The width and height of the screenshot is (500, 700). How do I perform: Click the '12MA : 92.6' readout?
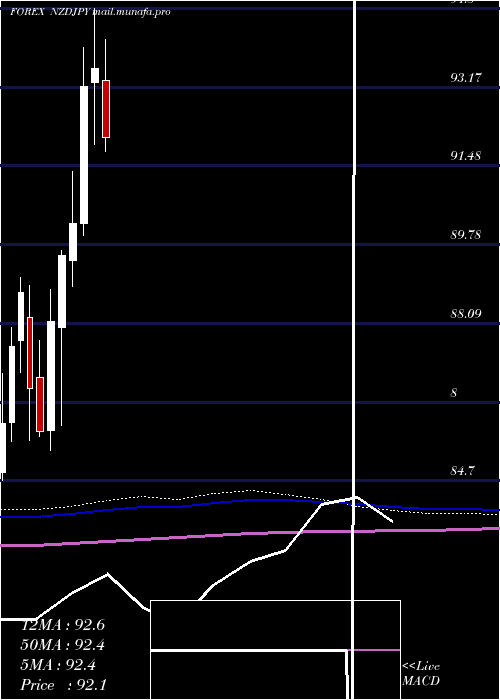pyautogui.click(x=62, y=625)
